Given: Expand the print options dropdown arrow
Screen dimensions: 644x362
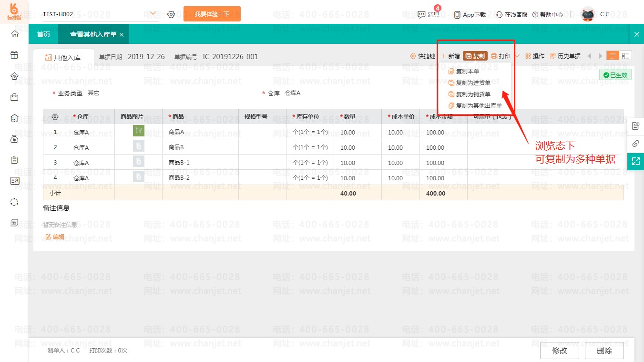Looking at the screenshot, I should click(517, 56).
